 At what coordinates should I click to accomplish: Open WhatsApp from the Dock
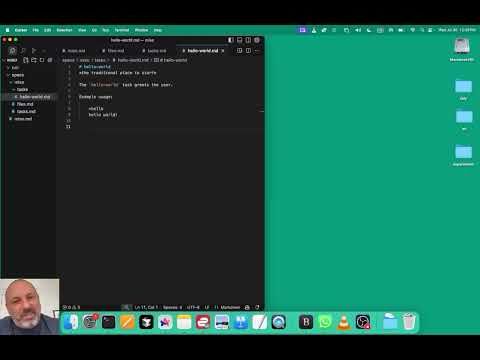point(325,322)
